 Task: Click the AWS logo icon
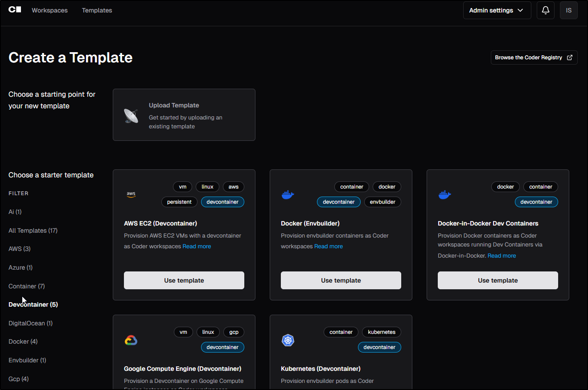tap(131, 194)
